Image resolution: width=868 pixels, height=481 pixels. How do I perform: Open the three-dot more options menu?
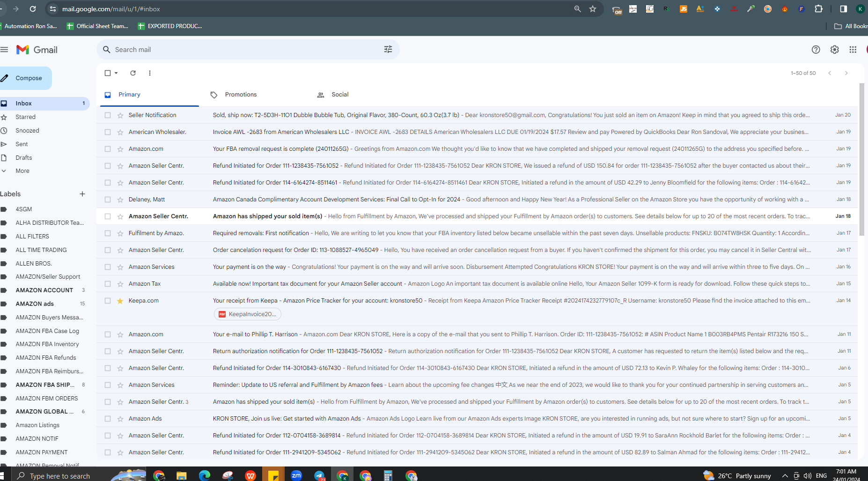click(150, 73)
